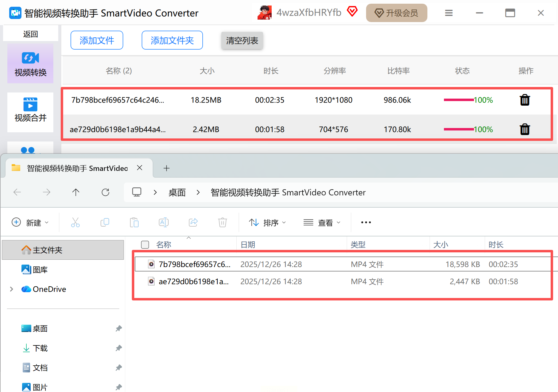Click the 添加文件夹 button

point(172,40)
